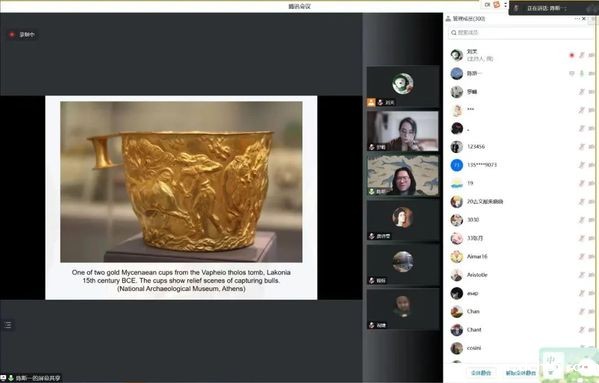
Task: Open the input method switcher at the bottom right
Action: [550, 360]
